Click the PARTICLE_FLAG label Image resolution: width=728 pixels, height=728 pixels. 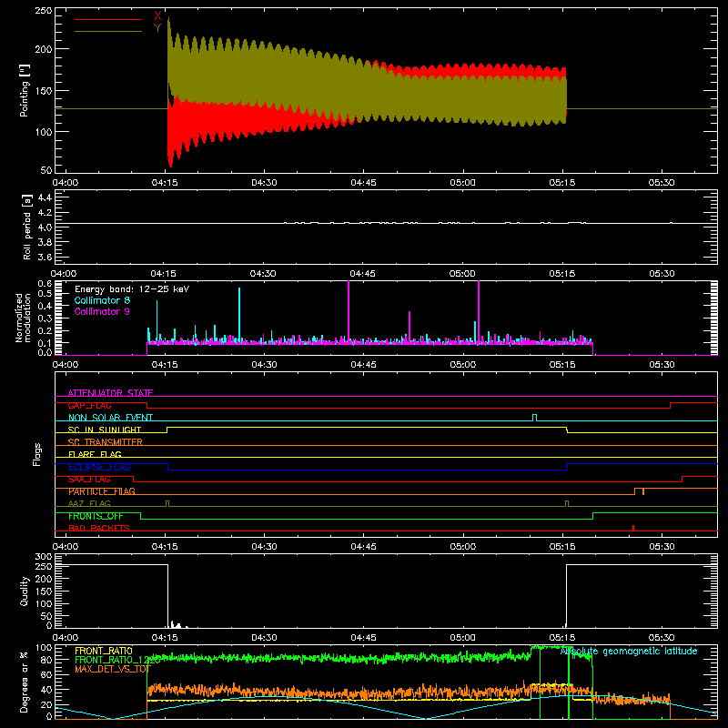(x=102, y=491)
